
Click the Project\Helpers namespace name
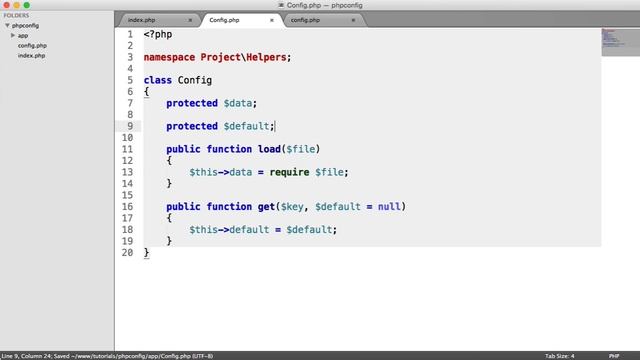(243, 57)
